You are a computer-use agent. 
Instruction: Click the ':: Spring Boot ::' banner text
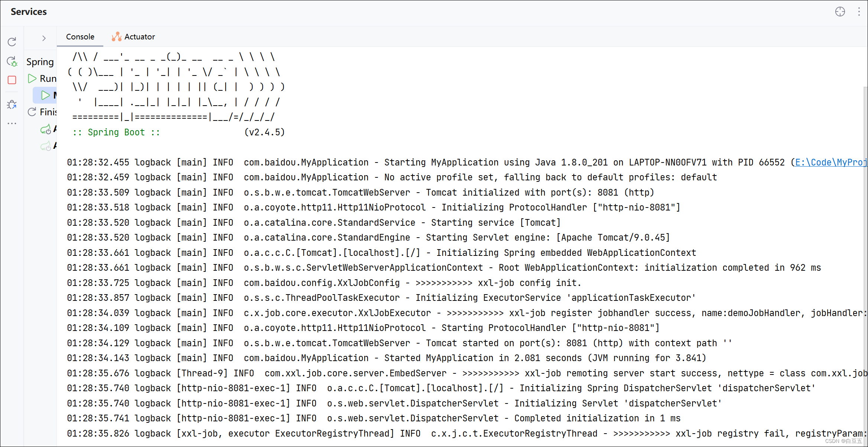[116, 132]
